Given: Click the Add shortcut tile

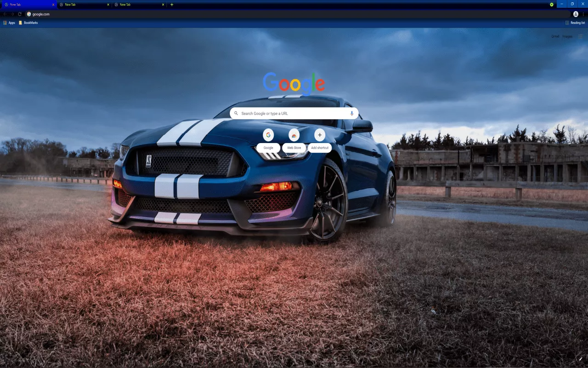Looking at the screenshot, I should tap(319, 135).
